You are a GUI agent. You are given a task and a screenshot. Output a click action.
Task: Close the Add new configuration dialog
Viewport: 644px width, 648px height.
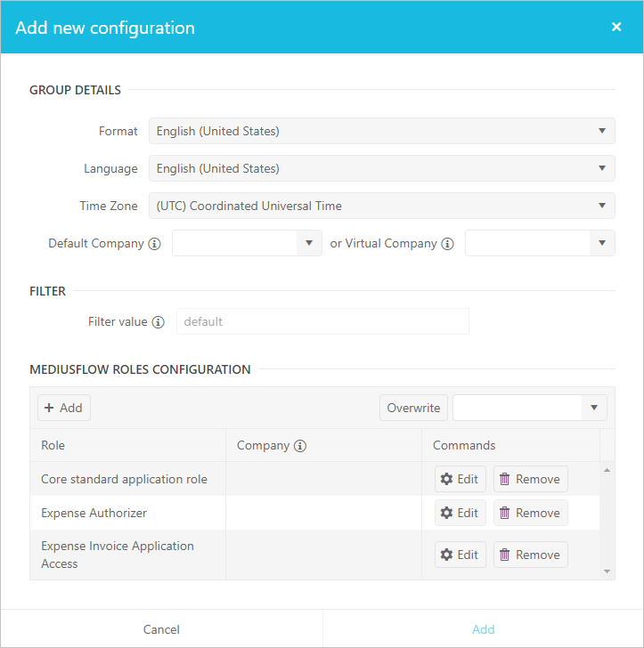[x=615, y=27]
